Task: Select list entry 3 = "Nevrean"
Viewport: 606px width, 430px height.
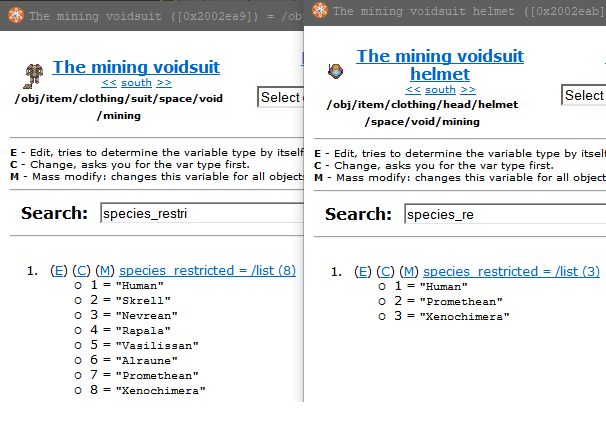Action: point(134,315)
